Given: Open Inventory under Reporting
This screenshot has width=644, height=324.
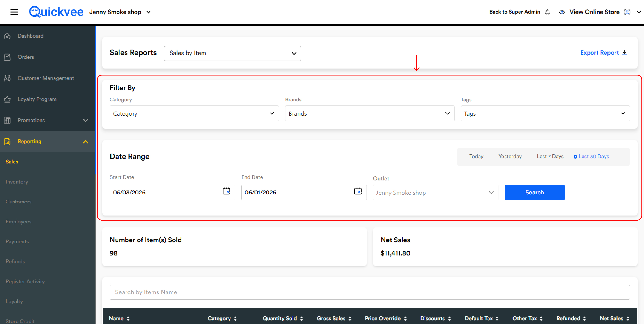Looking at the screenshot, I should (17, 182).
